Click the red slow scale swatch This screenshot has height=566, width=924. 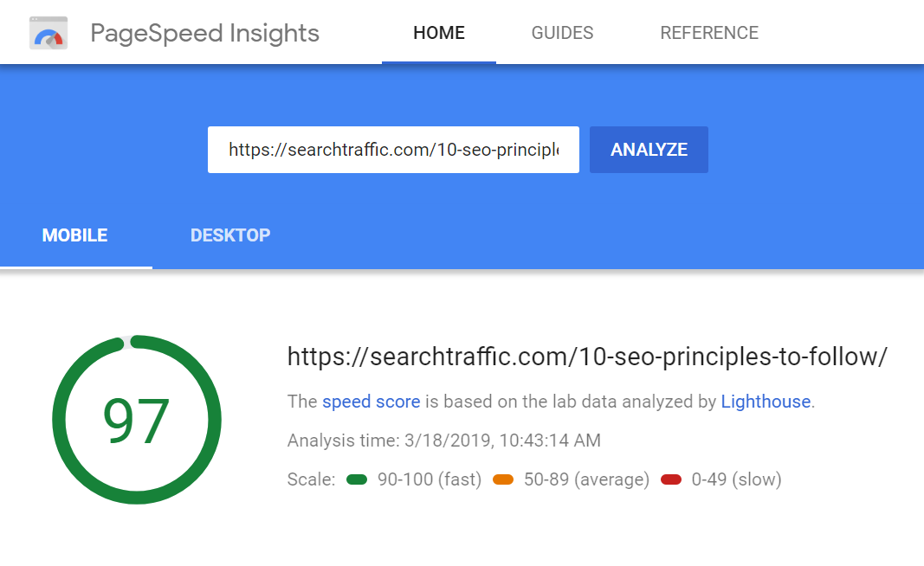click(671, 479)
